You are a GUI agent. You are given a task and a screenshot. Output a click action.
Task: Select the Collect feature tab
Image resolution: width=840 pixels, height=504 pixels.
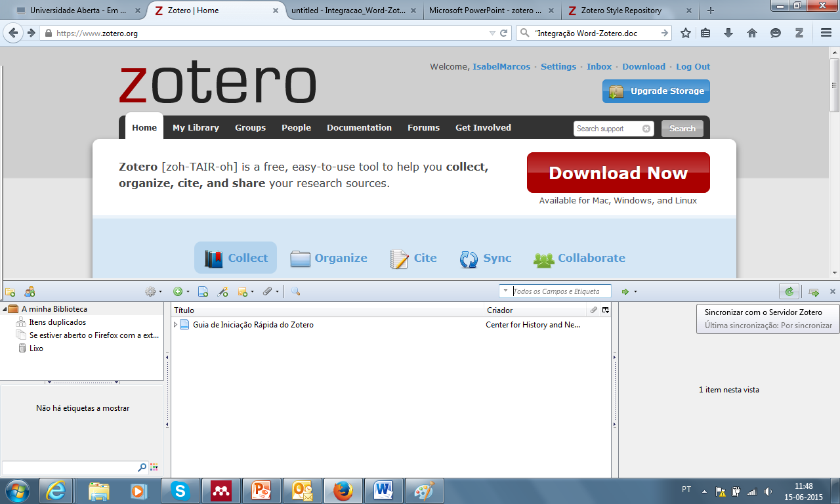pyautogui.click(x=236, y=258)
